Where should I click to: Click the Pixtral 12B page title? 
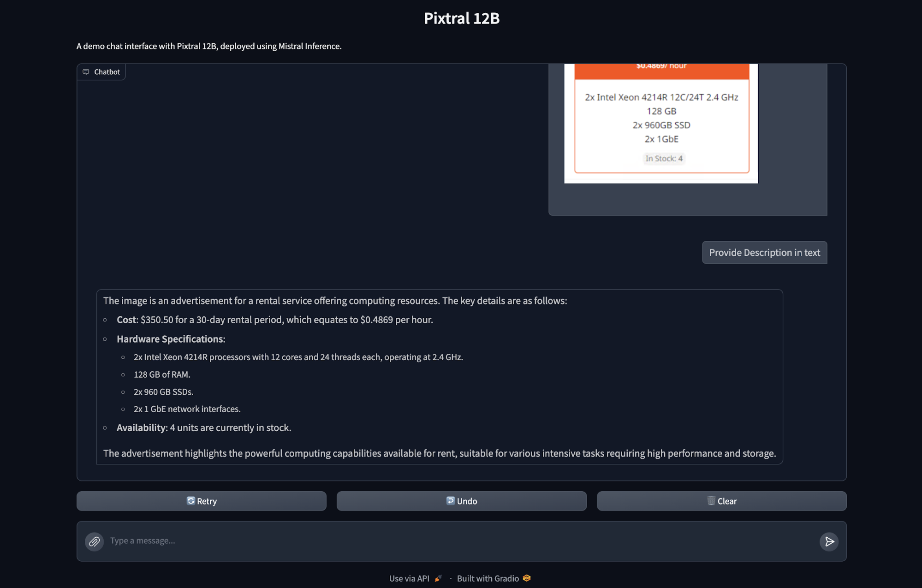(461, 18)
